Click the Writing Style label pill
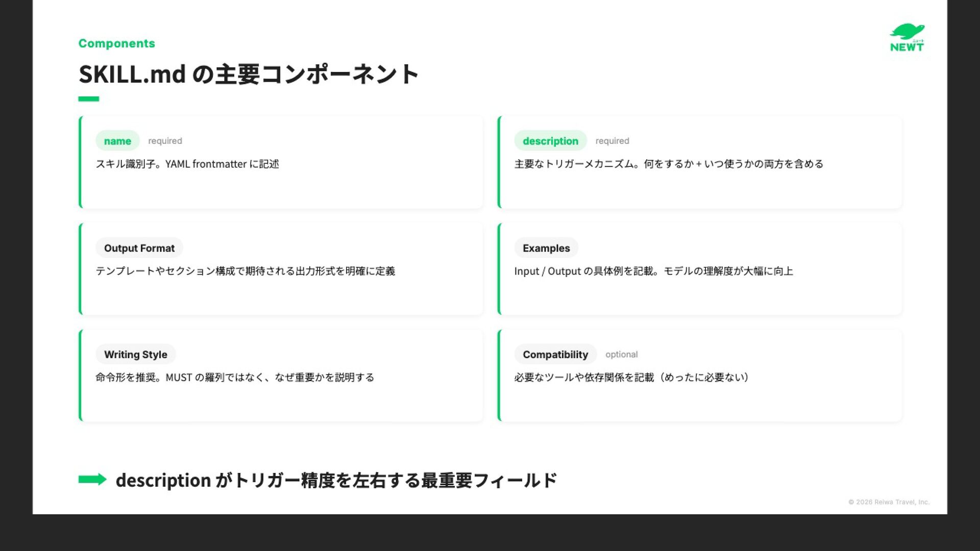980x551 pixels. [135, 355]
